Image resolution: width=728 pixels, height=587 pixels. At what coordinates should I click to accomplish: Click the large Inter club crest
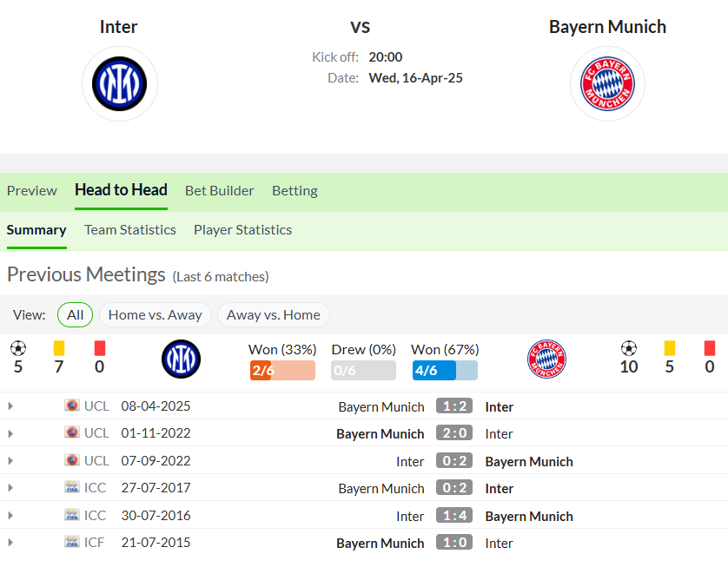[x=119, y=84]
